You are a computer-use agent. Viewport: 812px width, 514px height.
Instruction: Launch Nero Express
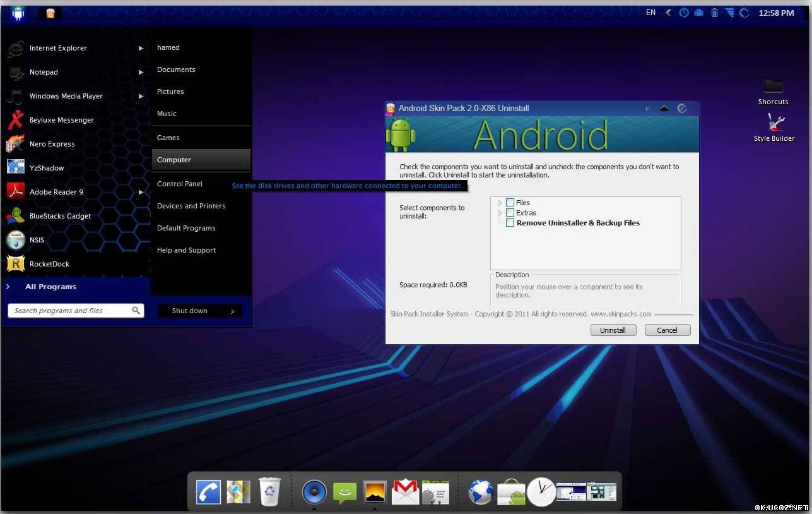click(76, 144)
